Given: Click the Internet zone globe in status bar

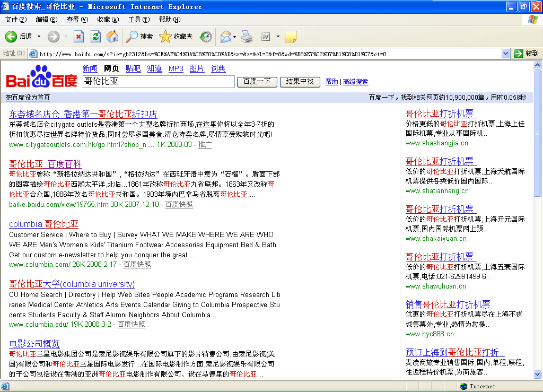Looking at the screenshot, I should click(x=463, y=386).
